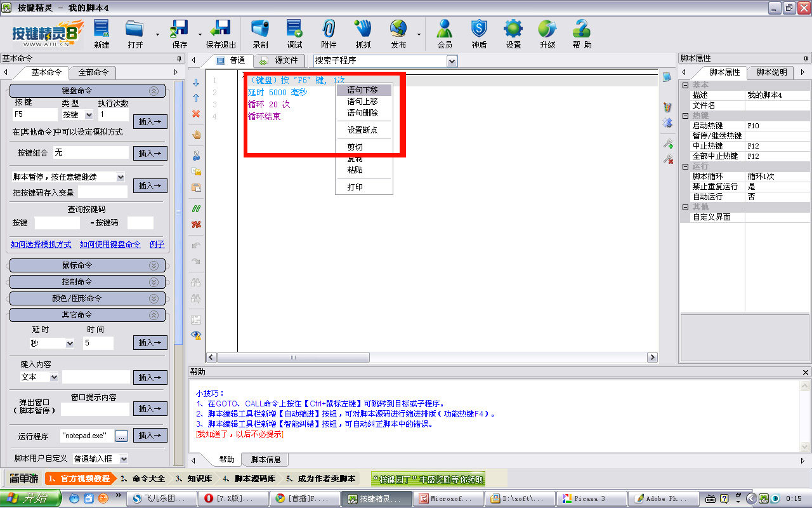Screen dimensions: 812x508
Task: Click the command panel vertical scrollbar
Action: pos(178,213)
